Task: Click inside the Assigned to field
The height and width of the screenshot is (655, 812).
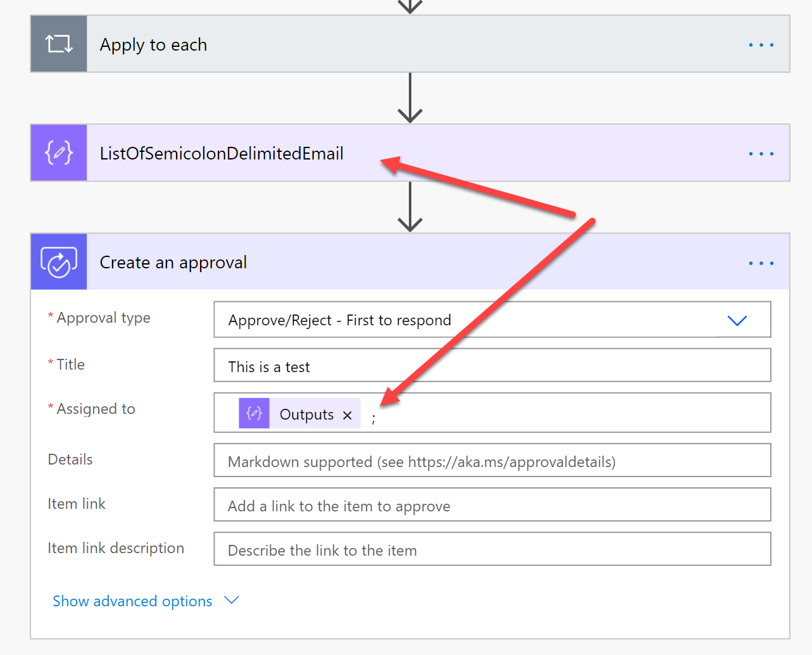Action: tap(570, 413)
